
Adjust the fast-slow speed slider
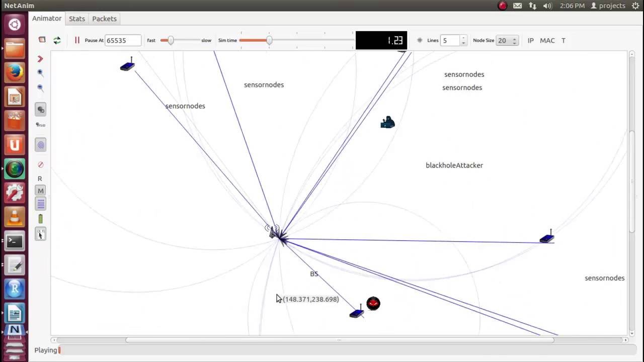coord(171,40)
